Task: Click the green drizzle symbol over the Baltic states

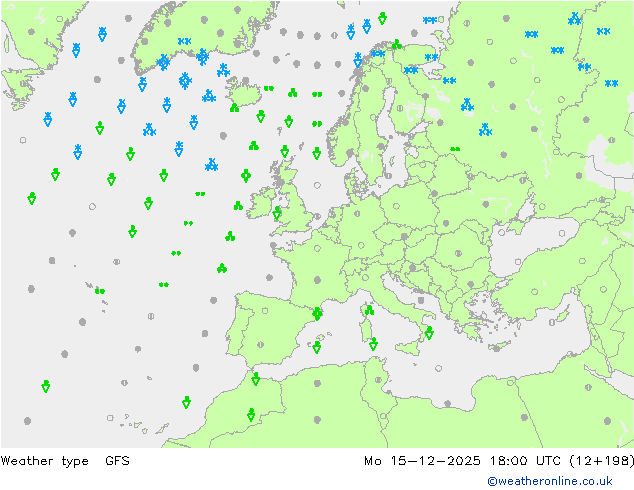Action: [x=455, y=149]
